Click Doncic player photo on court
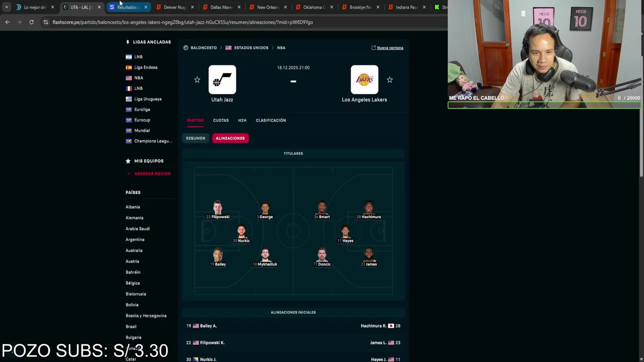Screen dimensions: 644x362 point(322,255)
